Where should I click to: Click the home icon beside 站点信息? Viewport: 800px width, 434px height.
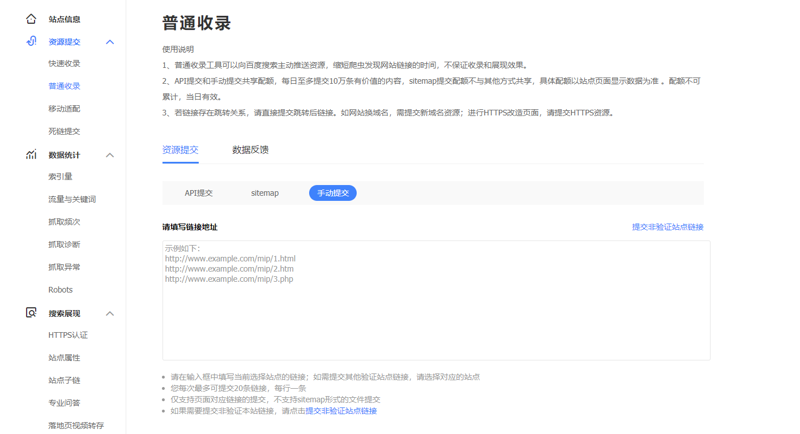(x=31, y=19)
